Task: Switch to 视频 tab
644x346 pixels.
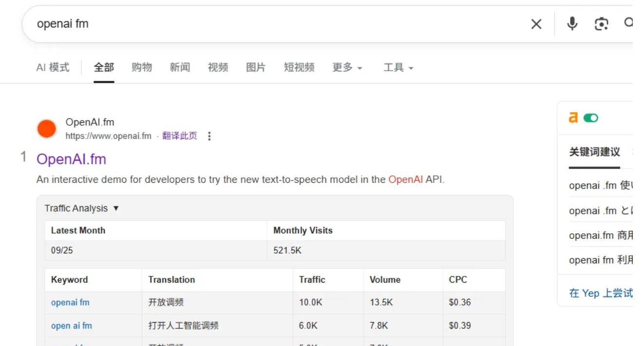Action: click(x=218, y=68)
